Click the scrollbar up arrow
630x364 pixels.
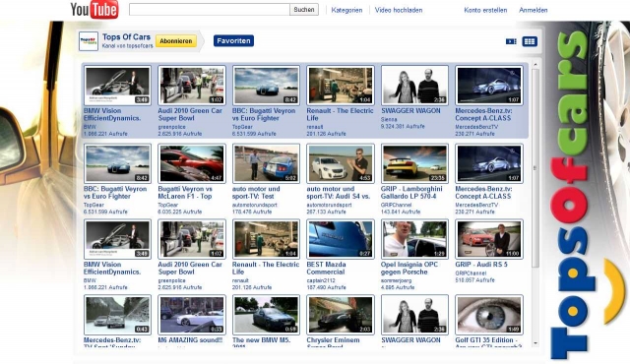tap(535, 65)
